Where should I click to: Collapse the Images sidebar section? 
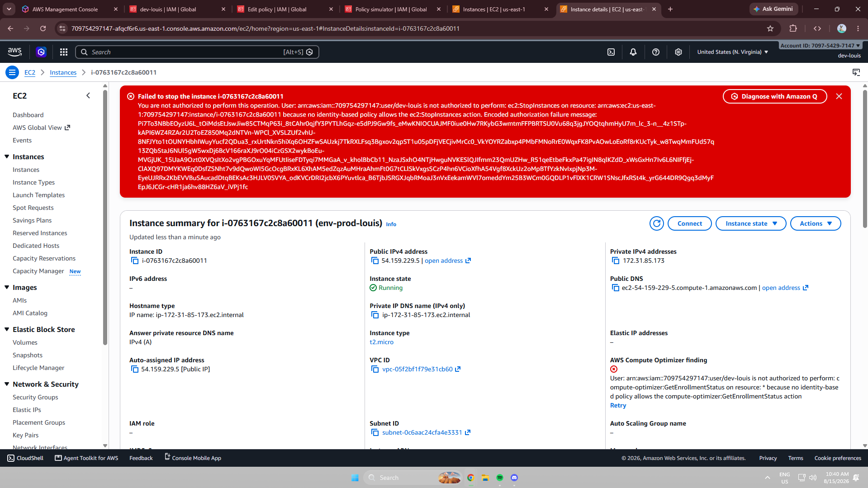coord(7,287)
